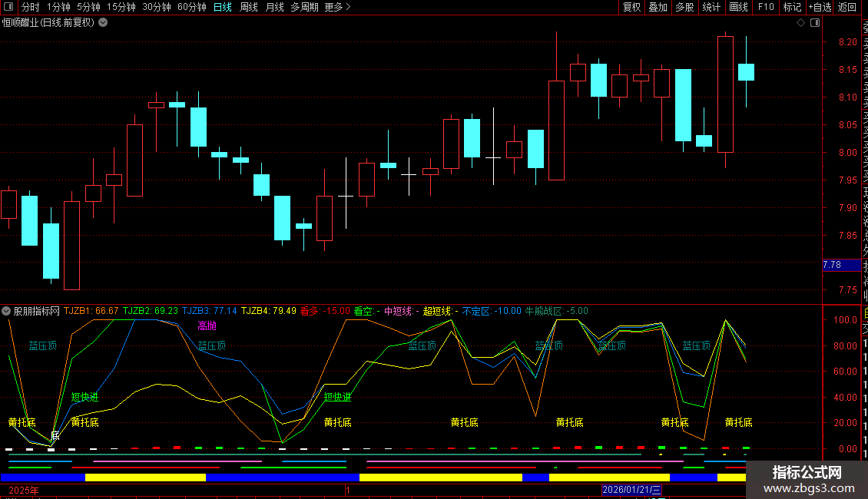Open the 股朋指标网 indicator dropdown
The image size is (868, 499).
[x=6, y=311]
